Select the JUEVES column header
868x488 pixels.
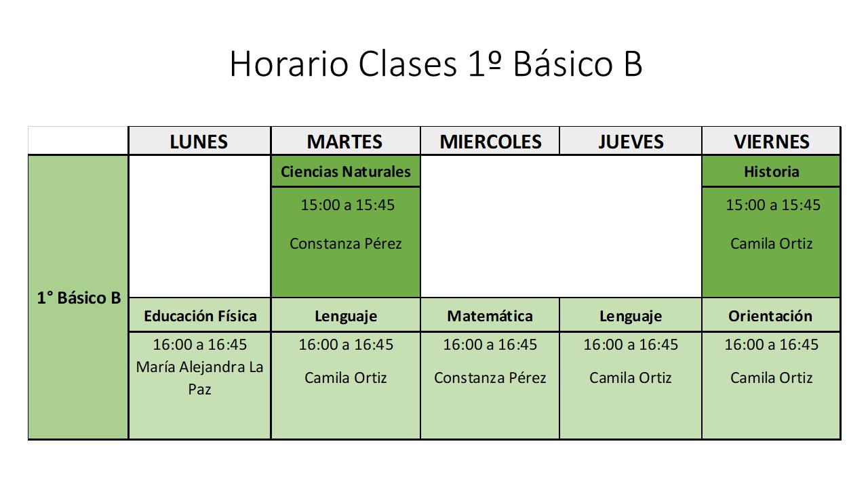pyautogui.click(x=631, y=142)
